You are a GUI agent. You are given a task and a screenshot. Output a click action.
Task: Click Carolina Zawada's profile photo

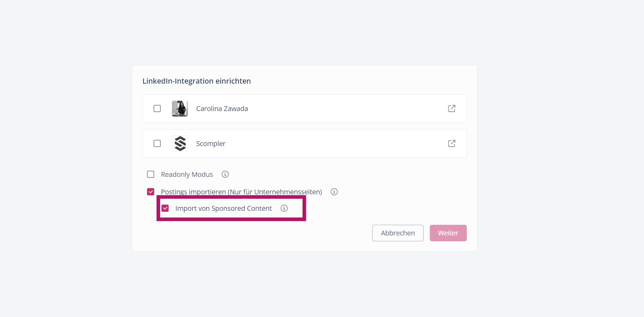click(x=180, y=109)
